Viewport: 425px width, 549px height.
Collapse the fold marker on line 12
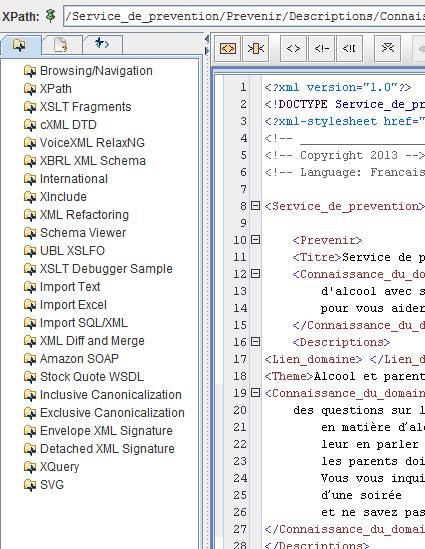pos(256,273)
